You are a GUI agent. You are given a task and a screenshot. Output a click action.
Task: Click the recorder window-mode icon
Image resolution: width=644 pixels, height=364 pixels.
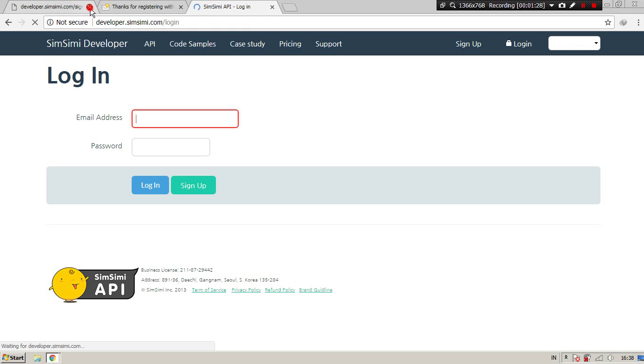click(443, 5)
